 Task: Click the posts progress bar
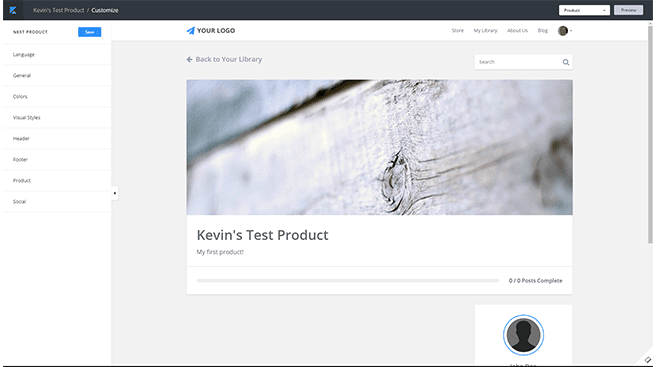tap(348, 281)
